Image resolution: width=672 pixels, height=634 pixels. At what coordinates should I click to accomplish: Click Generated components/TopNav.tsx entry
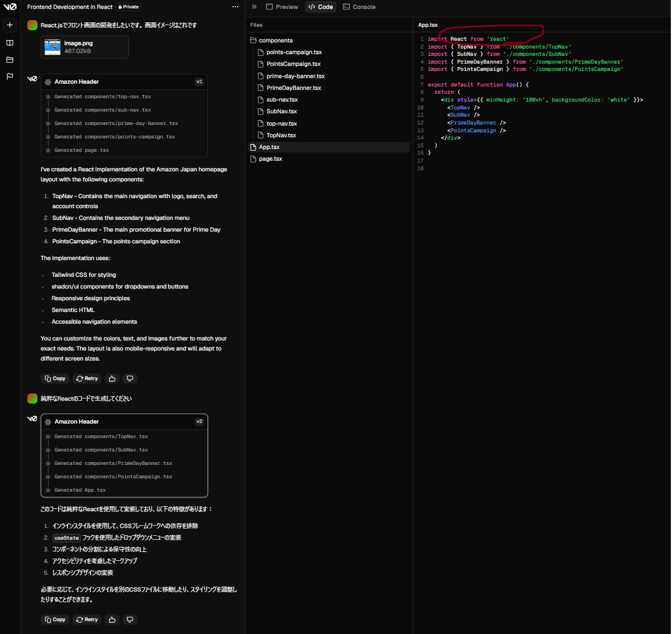pos(101,436)
